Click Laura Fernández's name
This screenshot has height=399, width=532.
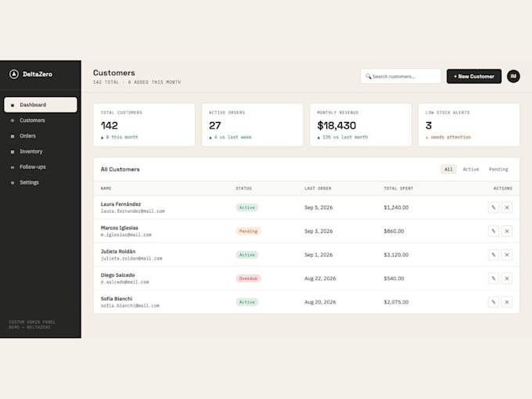point(120,204)
